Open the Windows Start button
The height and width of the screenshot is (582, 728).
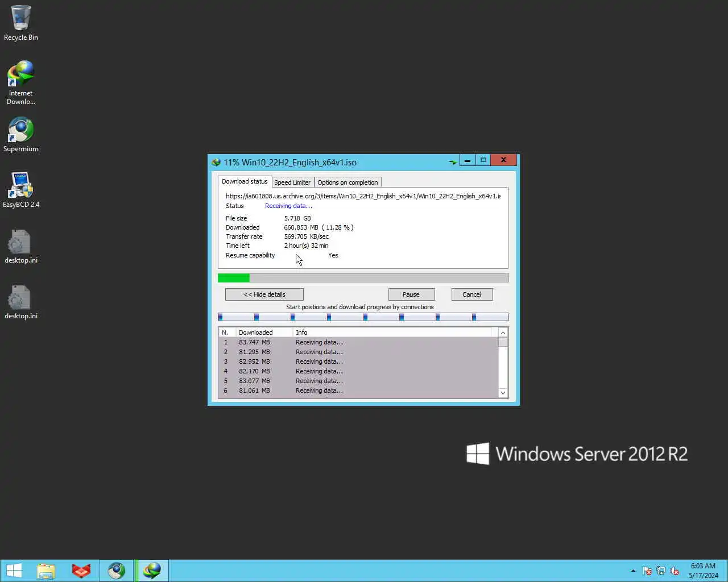pyautogui.click(x=14, y=571)
